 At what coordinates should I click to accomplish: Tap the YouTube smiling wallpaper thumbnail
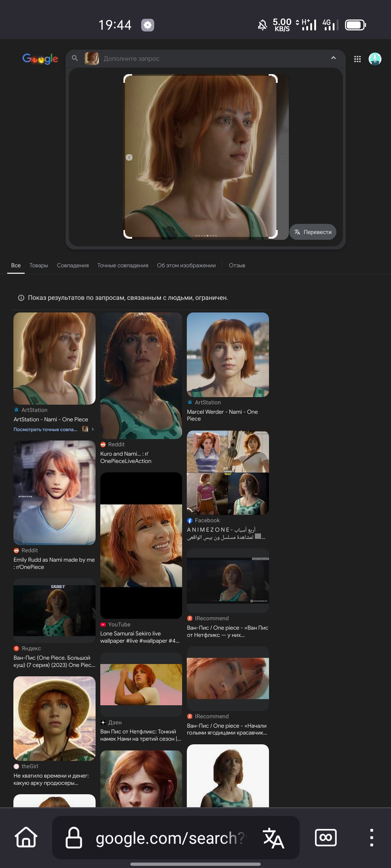(141, 546)
